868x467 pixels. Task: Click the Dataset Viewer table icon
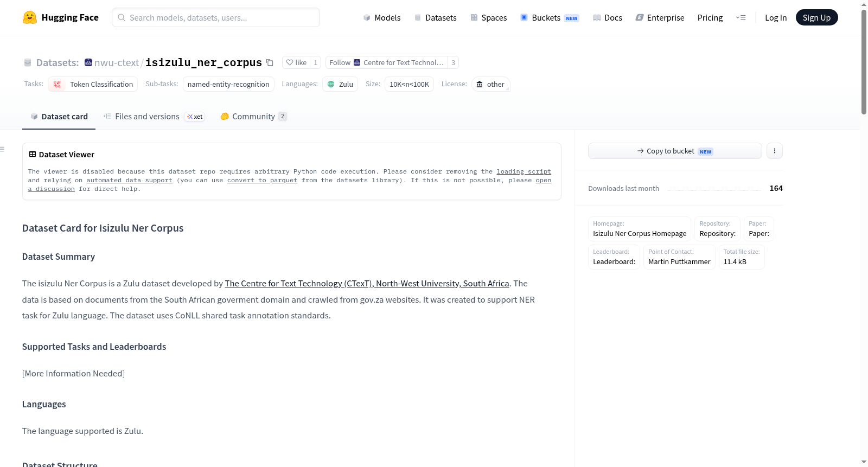pyautogui.click(x=33, y=155)
